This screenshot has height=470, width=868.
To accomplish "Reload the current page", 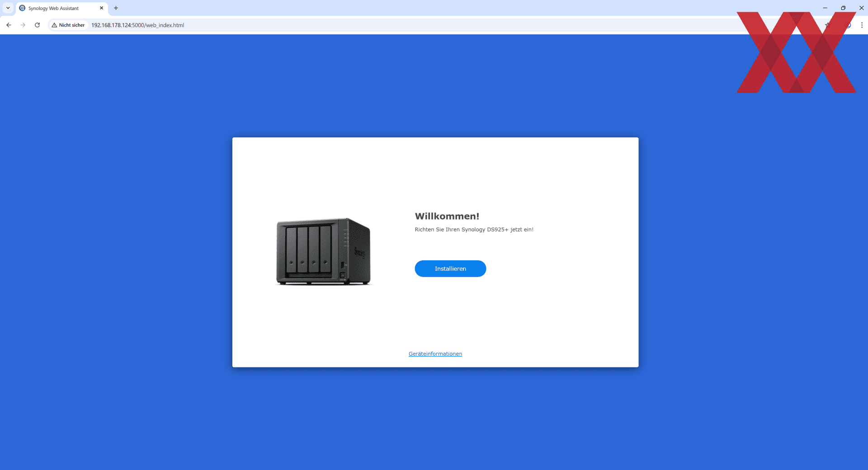I will click(x=38, y=25).
